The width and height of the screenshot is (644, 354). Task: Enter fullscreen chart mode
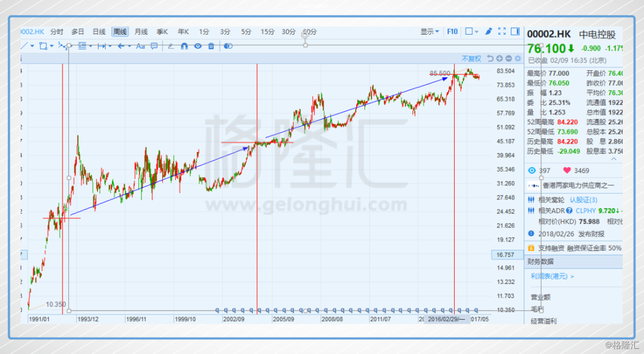[502, 31]
